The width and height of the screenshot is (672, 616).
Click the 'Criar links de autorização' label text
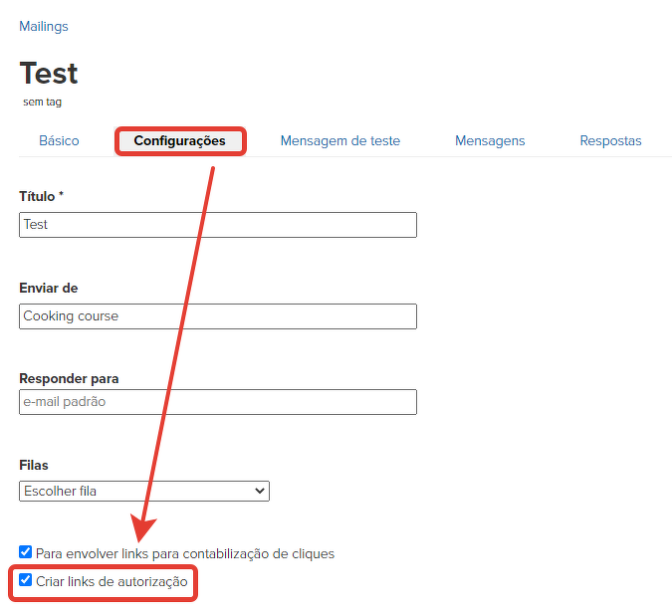point(112,581)
